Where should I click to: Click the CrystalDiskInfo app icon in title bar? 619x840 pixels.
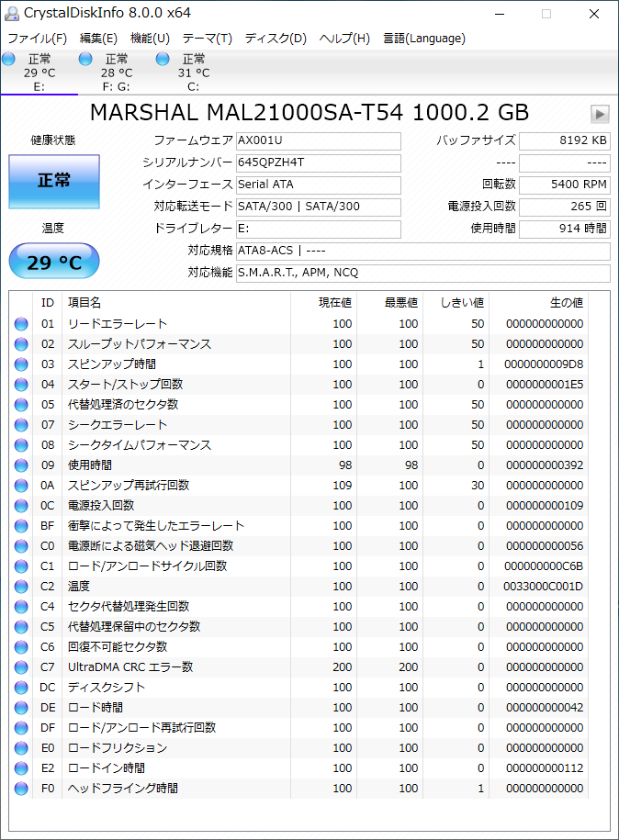(x=11, y=14)
